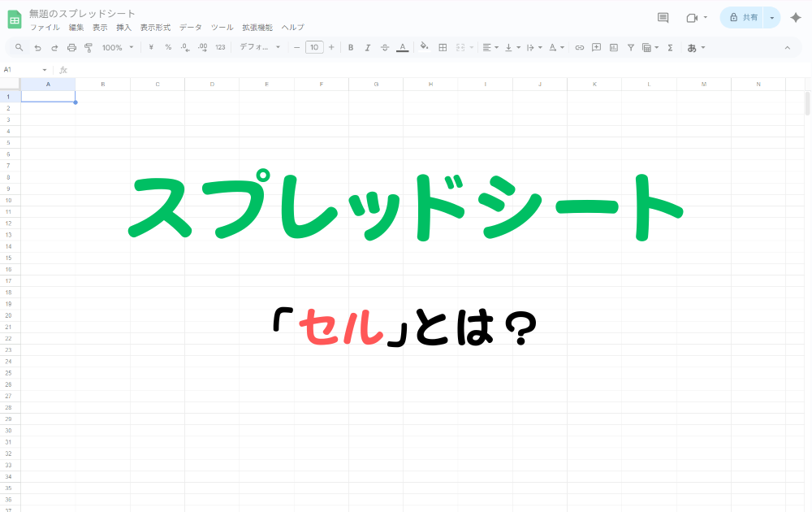Open the fill color paint bucket
This screenshot has width=812, height=512.
[x=424, y=48]
